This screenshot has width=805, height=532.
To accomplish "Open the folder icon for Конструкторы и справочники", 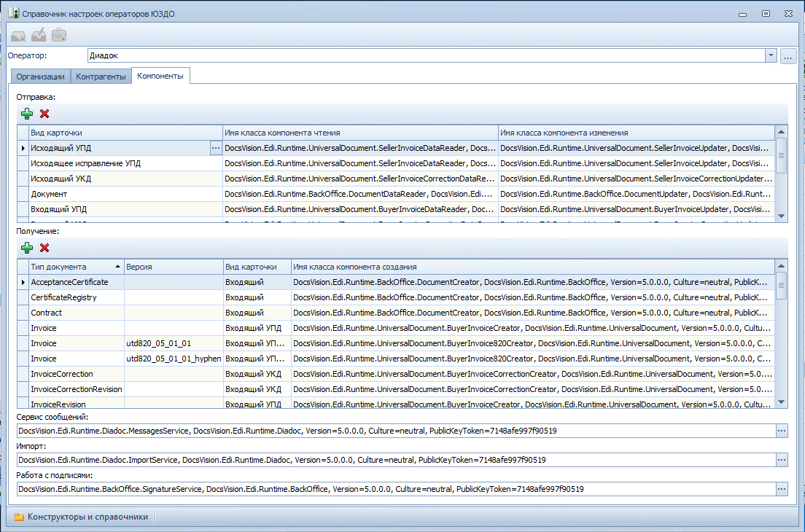I will click(x=19, y=517).
